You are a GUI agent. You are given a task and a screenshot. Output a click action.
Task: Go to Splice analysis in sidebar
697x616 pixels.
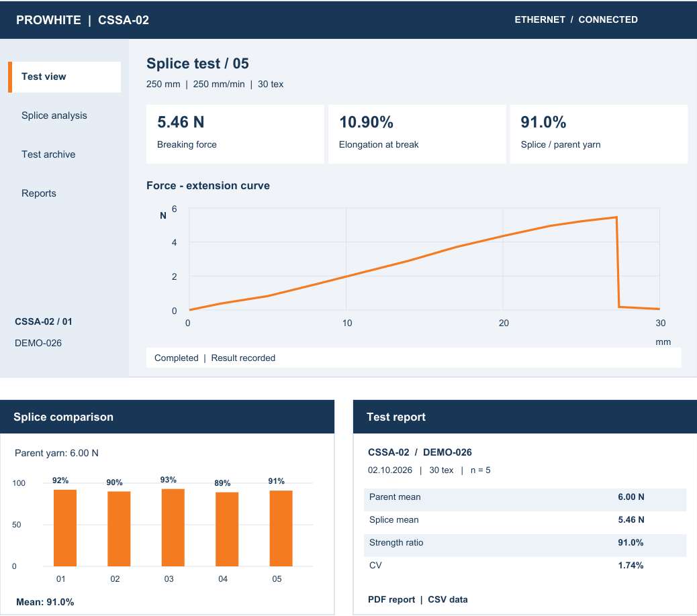tap(54, 115)
